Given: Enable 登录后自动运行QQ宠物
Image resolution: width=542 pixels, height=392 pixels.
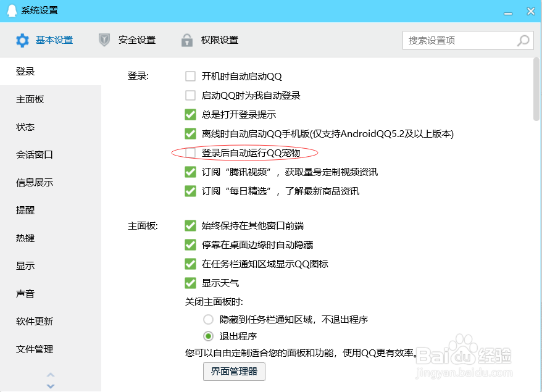Looking at the screenshot, I should pyautogui.click(x=190, y=152).
